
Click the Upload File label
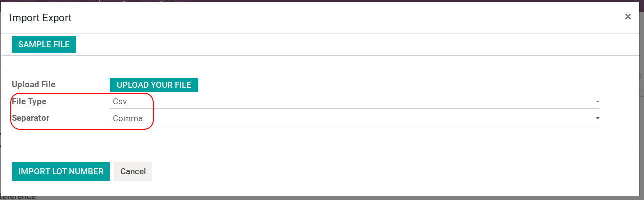(34, 85)
